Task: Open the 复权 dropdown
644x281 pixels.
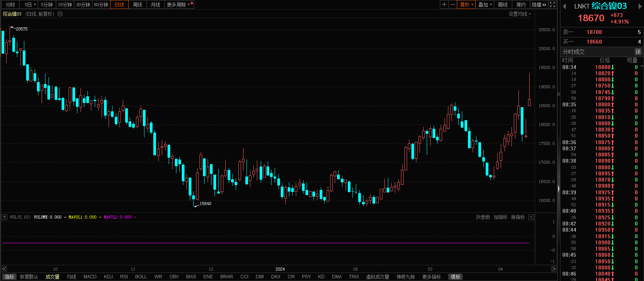Action: tap(466, 5)
